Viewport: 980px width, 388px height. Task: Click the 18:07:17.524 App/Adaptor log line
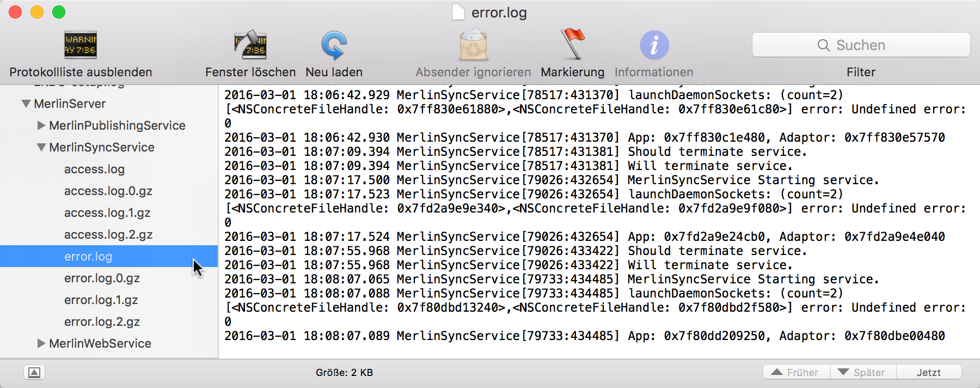tap(585, 237)
